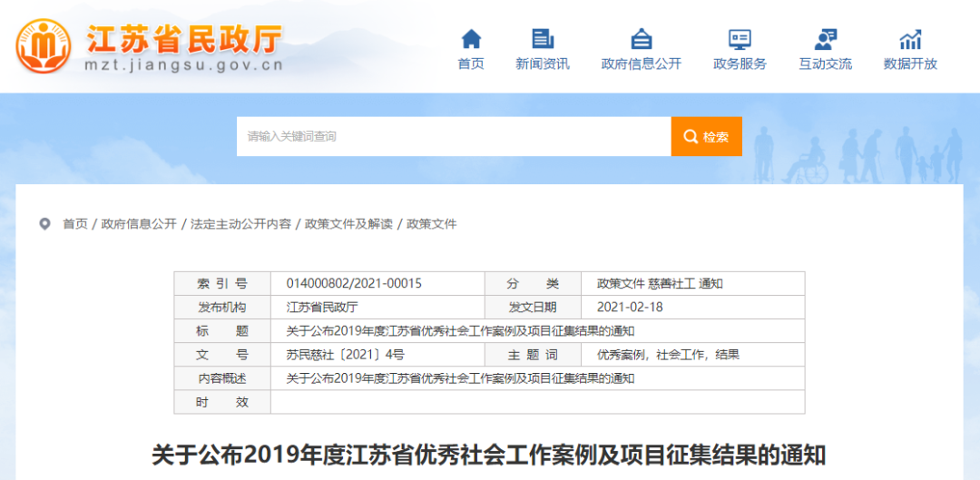Click the home house icon above 首页
The image size is (980, 480).
[x=471, y=39]
